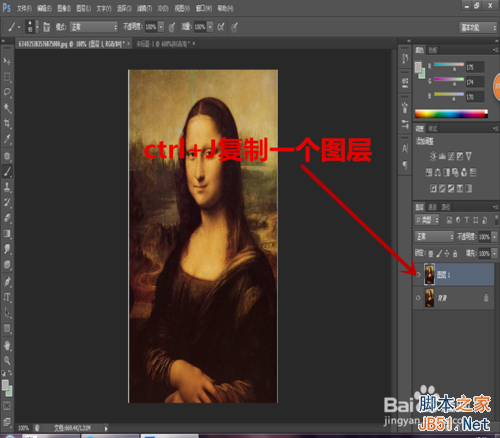This screenshot has height=438, width=500.
Task: Switch to the Swatches tab beside Color
Action: [433, 50]
